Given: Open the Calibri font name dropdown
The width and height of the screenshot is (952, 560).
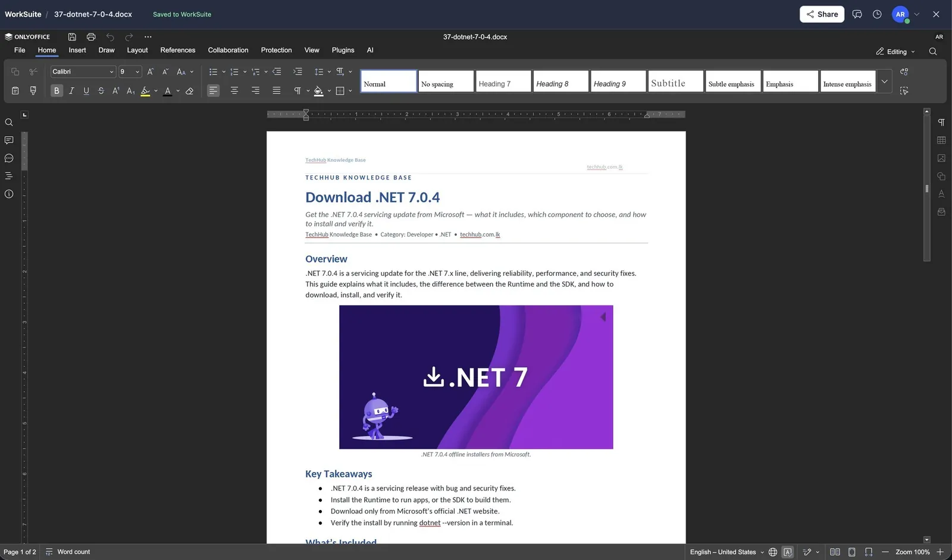Looking at the screenshot, I should [111, 72].
